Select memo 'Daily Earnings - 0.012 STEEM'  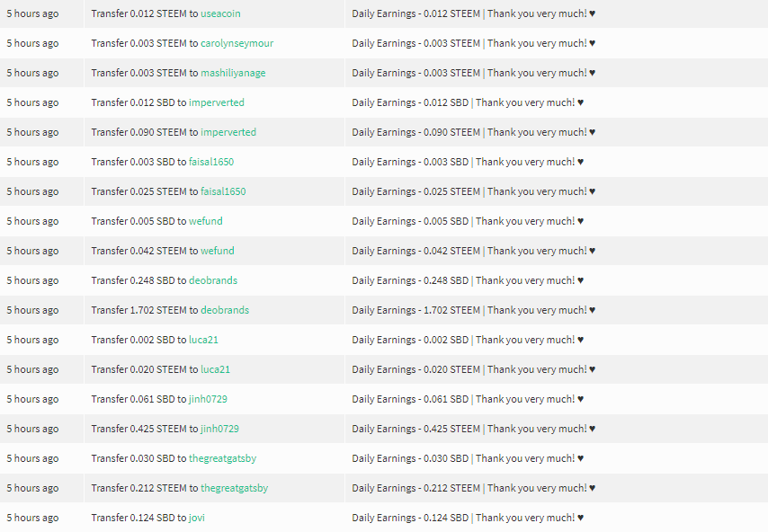coord(415,13)
